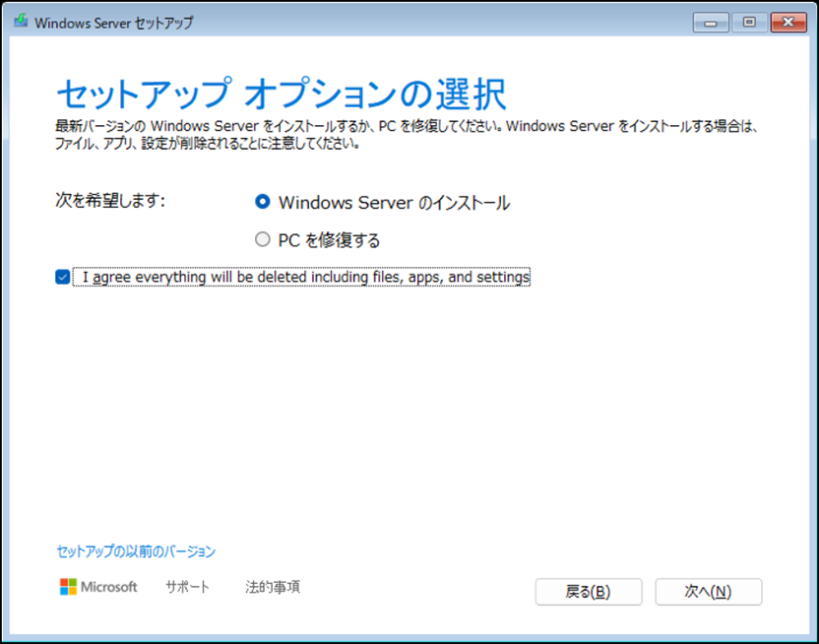Click the サポート link
This screenshot has height=644, width=819.
pos(187,587)
